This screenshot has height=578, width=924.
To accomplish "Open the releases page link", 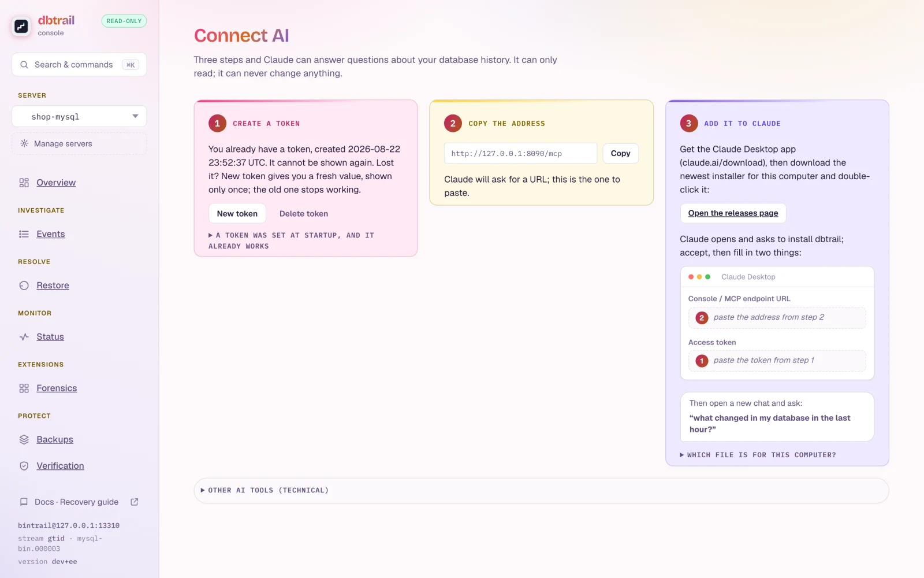I will [x=733, y=213].
